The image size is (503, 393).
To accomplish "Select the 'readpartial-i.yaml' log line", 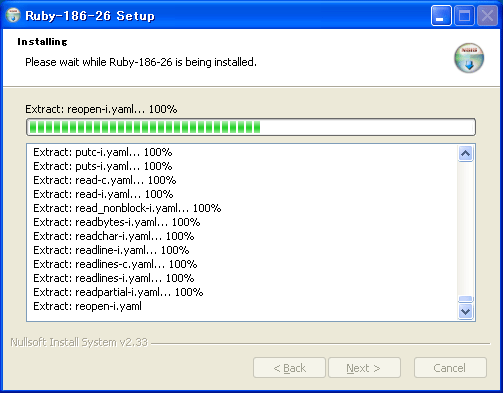I will 118,292.
